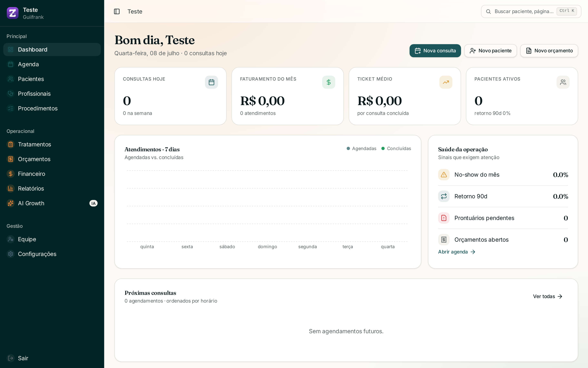Toggle the sidebar collapse icon
This screenshot has width=588, height=368.
coord(117,11)
